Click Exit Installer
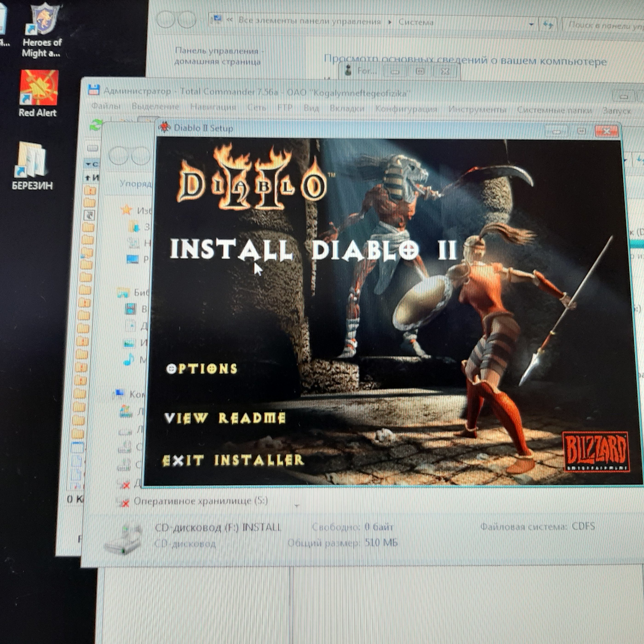644x644 pixels. [x=233, y=460]
